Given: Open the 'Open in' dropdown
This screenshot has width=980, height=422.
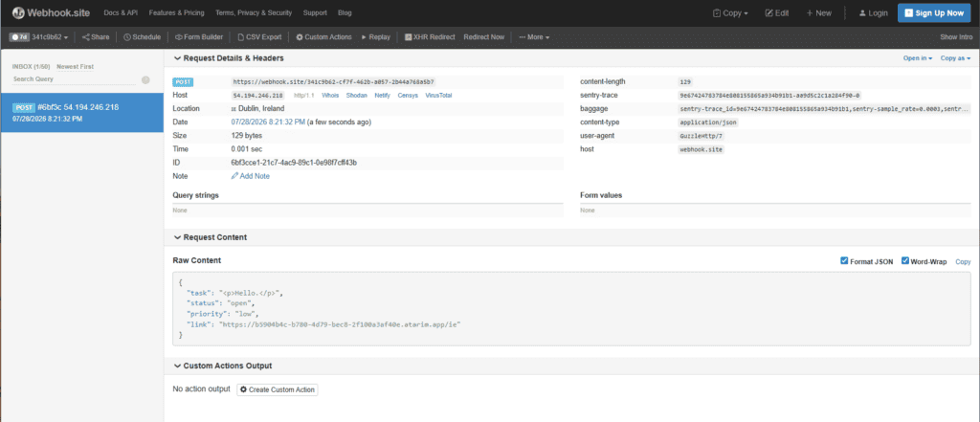Looking at the screenshot, I should tap(918, 58).
